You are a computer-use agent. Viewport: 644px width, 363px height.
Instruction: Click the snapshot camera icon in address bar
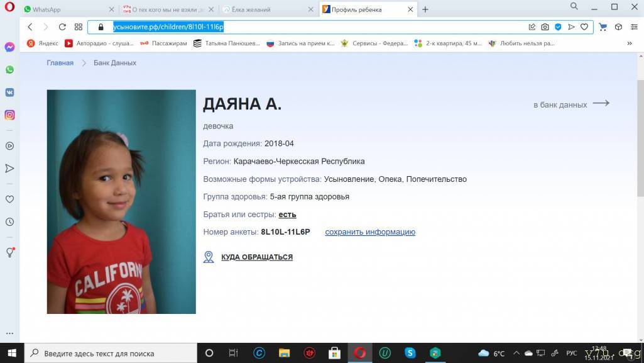pos(545,27)
